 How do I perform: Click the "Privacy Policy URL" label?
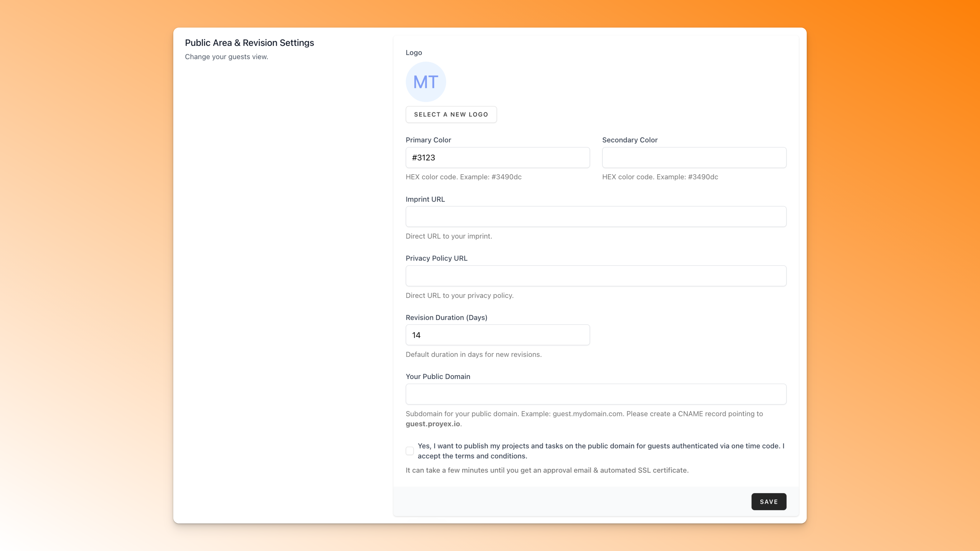pyautogui.click(x=437, y=258)
